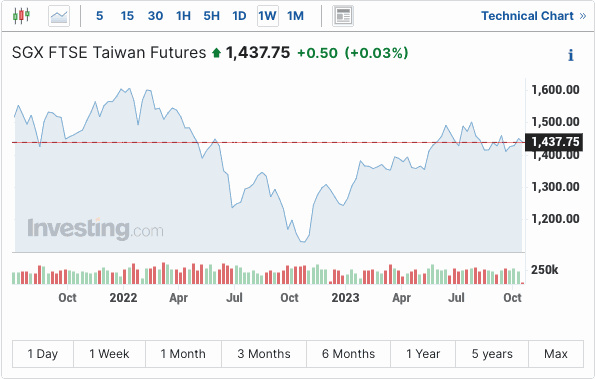Open the news table layout icon
Image resolution: width=595 pixels, height=379 pixels.
pos(343,16)
